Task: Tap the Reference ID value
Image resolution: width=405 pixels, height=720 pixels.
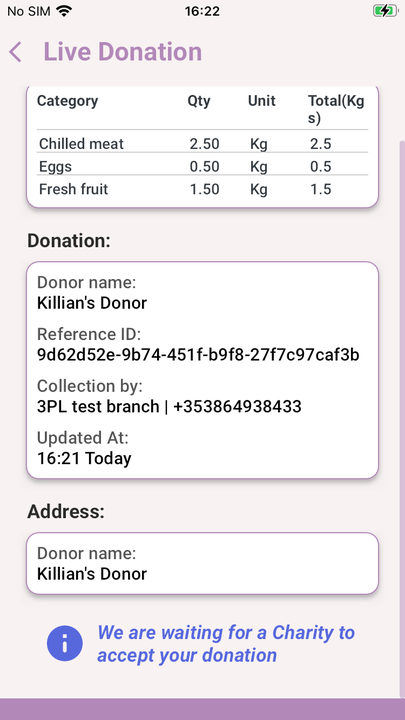Action: click(x=198, y=355)
